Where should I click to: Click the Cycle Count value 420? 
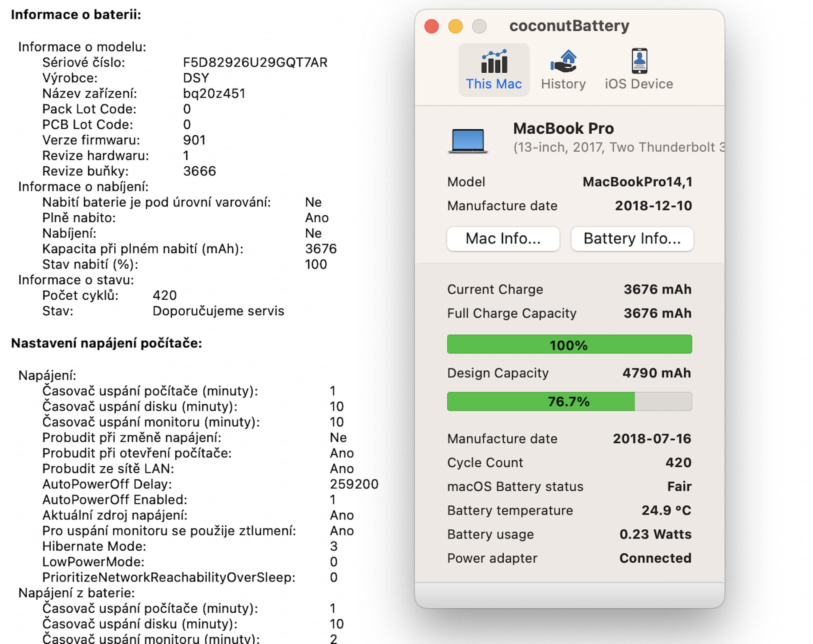(x=678, y=462)
